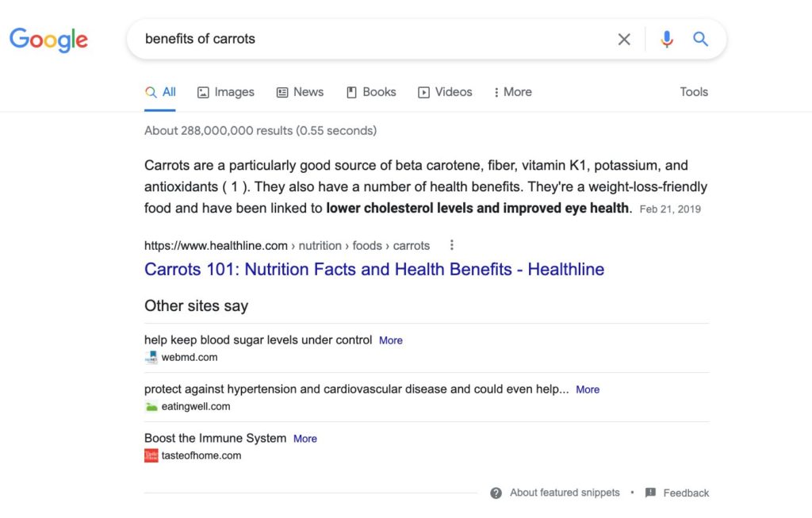Switch to the News tab
Image resolution: width=812 pixels, height=518 pixels.
click(300, 92)
